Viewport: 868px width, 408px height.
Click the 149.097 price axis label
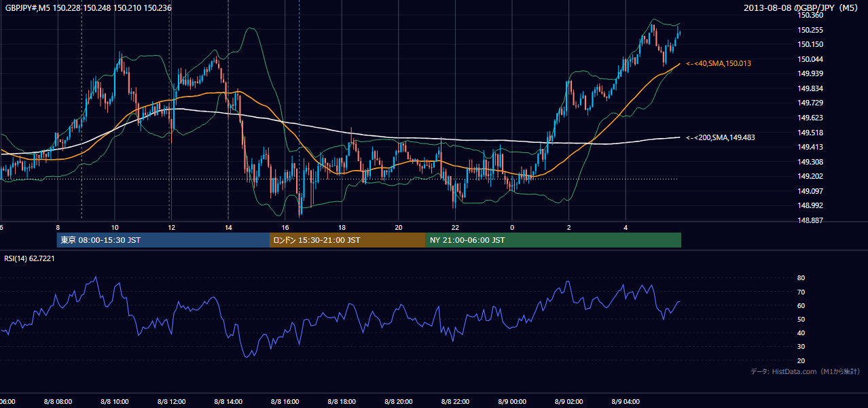coord(810,191)
